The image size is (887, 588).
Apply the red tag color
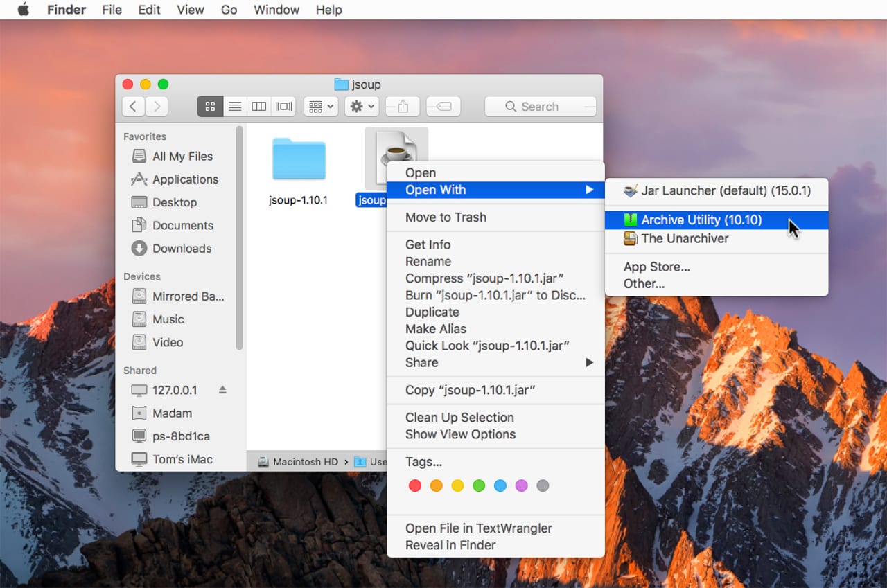pos(415,485)
